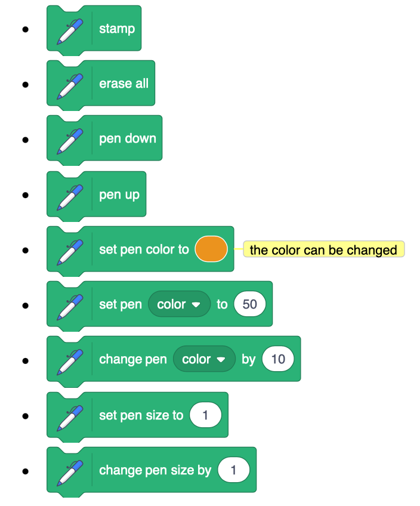Click the 1 field in set pen size to
420x506 pixels.
(x=205, y=415)
